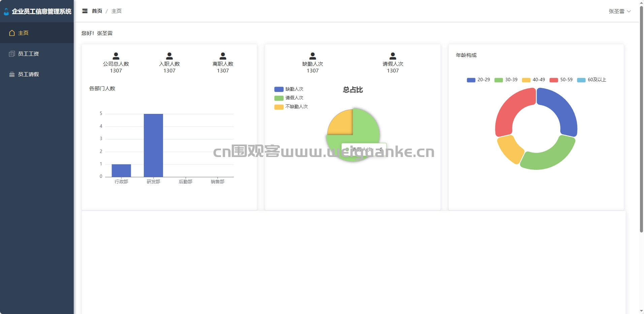The height and width of the screenshot is (314, 644).
Task: Click the 您好！张圣雷 greeting text
Action: pyautogui.click(x=97, y=33)
